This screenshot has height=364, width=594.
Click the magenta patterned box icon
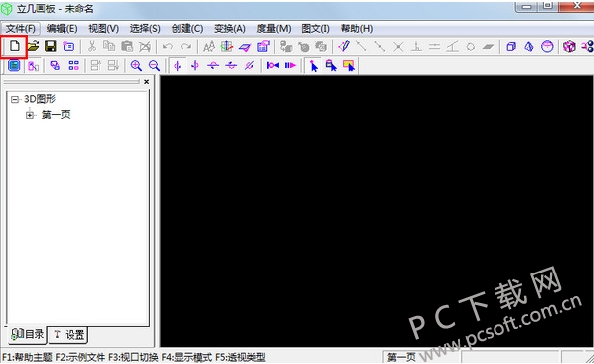(569, 46)
